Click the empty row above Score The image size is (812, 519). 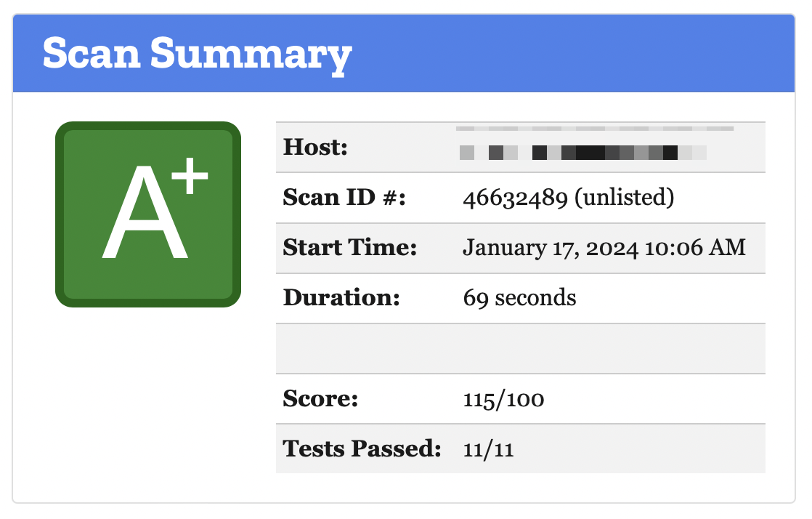(520, 348)
